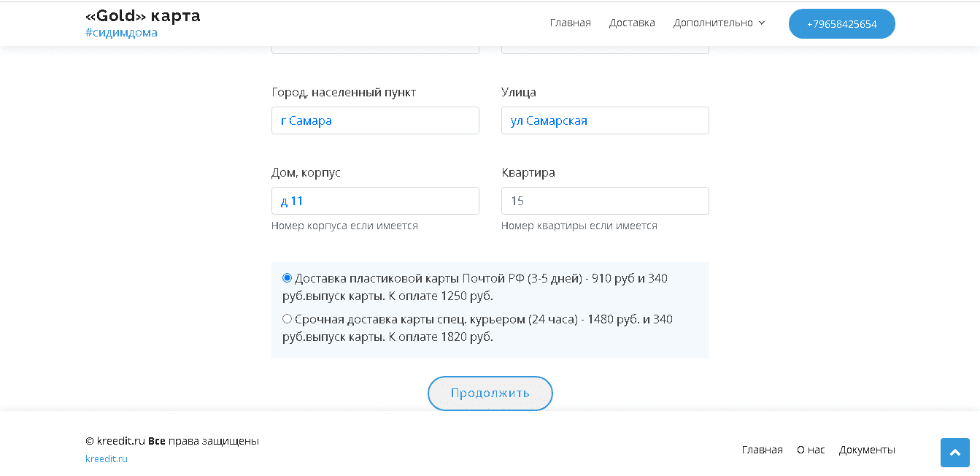Visit the kreedit.ru footer link

click(106, 458)
